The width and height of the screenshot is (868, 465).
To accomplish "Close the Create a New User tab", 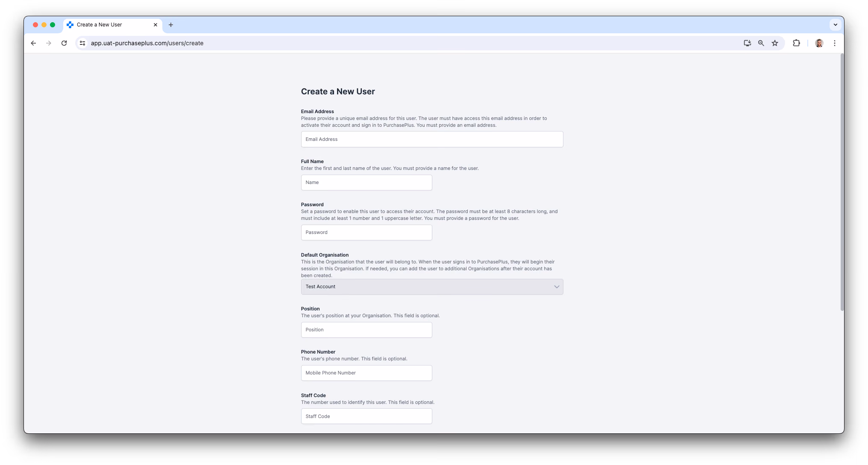I will [155, 25].
